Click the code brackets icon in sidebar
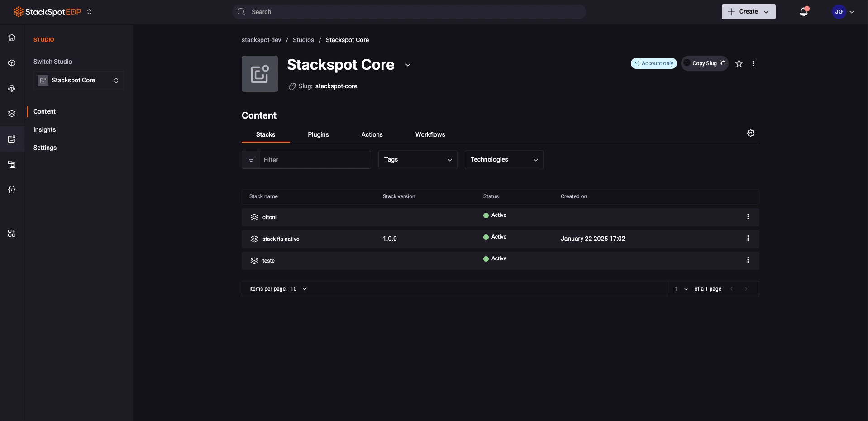The width and height of the screenshot is (868, 421). 12,190
